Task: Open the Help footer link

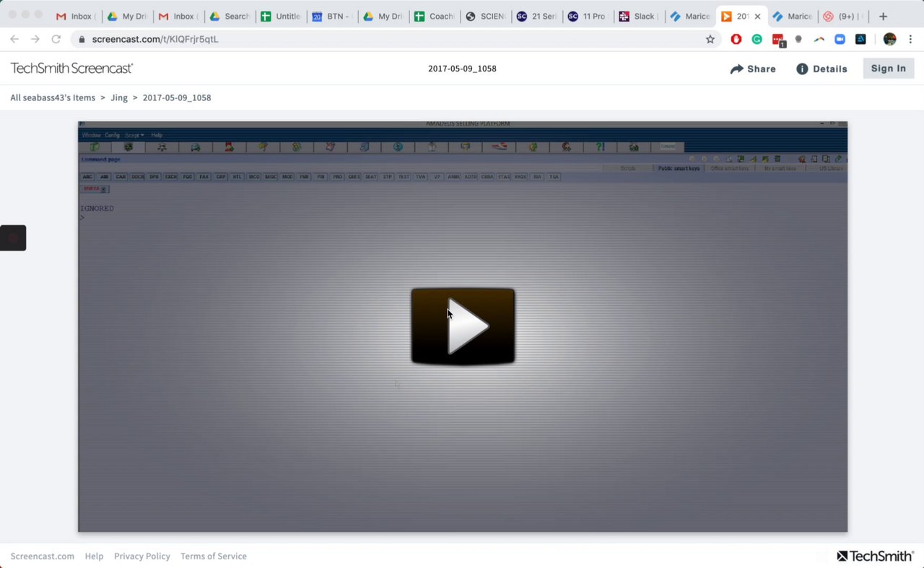Action: pos(94,556)
